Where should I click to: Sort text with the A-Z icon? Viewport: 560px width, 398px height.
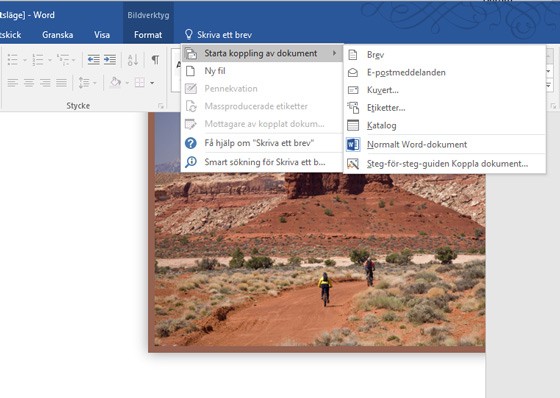tap(133, 60)
